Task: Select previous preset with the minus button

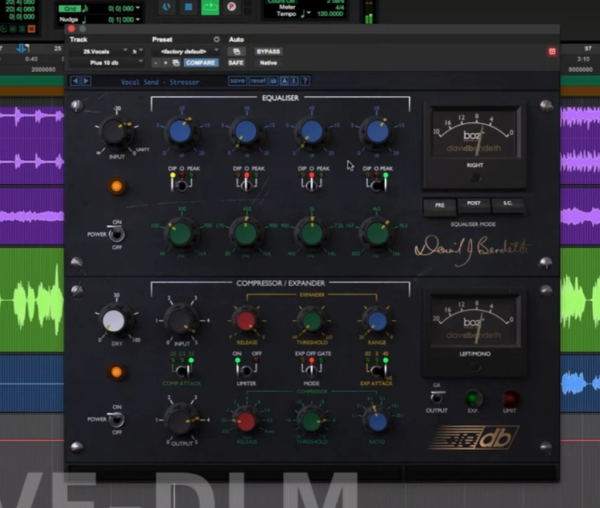Action: pyautogui.click(x=156, y=63)
